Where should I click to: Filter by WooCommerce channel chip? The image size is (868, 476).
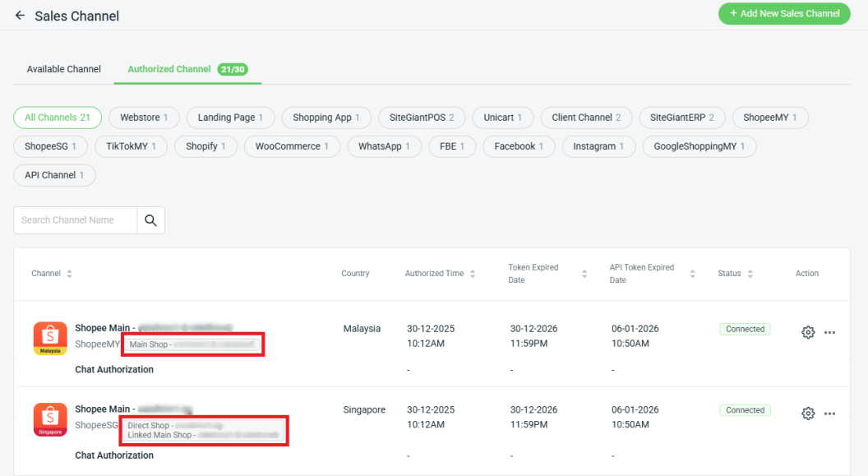(292, 146)
